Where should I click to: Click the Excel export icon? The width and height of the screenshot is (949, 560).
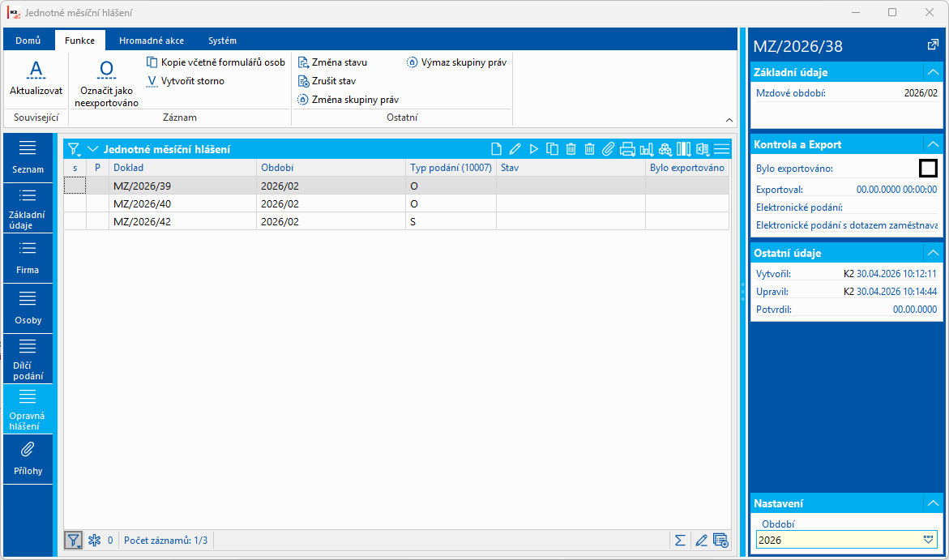click(702, 149)
